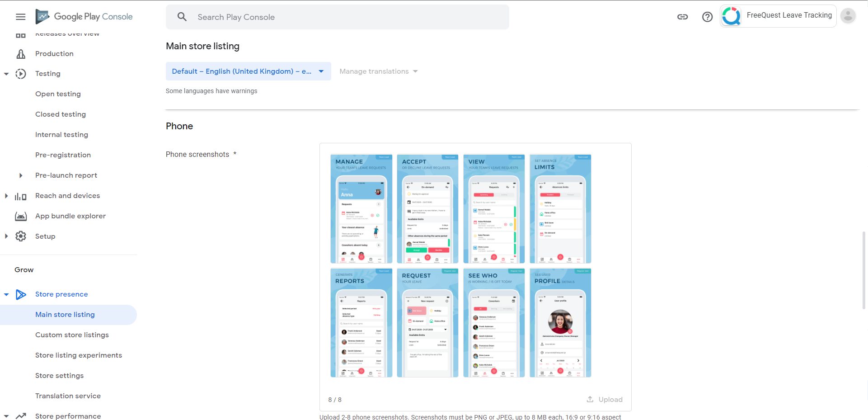Expand the Pre-launch report section
Screen dimensions: 868x420
(x=20, y=175)
